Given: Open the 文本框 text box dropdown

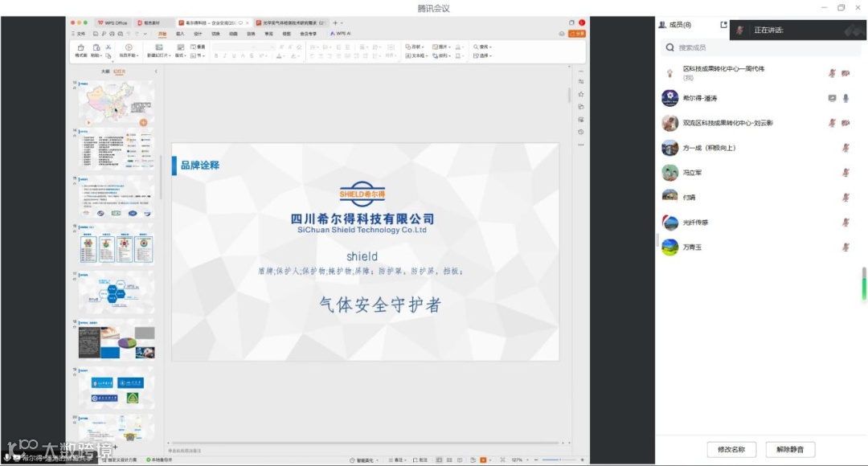Looking at the screenshot, I should coord(416,56).
